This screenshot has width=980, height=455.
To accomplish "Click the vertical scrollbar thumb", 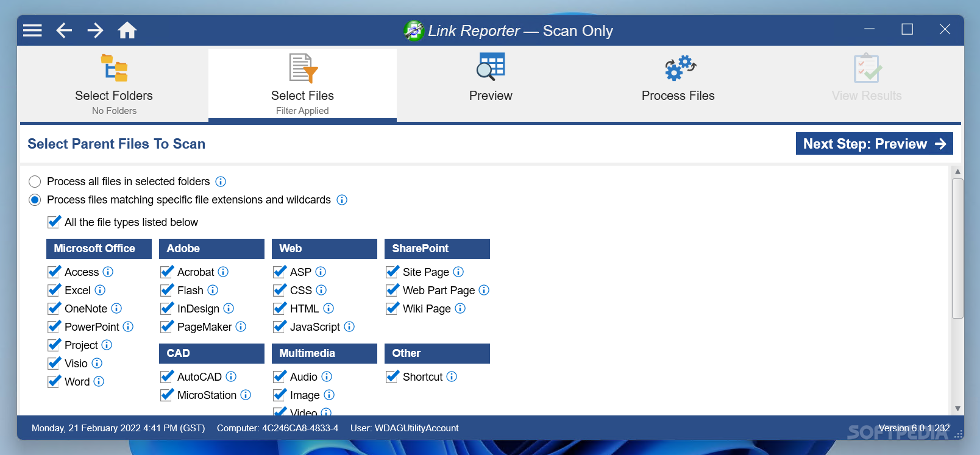I will point(957,249).
